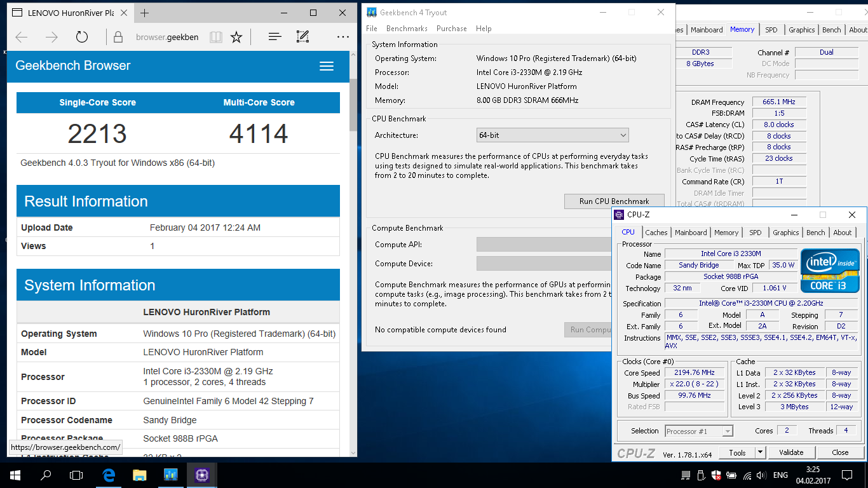This screenshot has height=488, width=868.
Task: Open About tab in front CPU-Z
Action: (x=843, y=233)
